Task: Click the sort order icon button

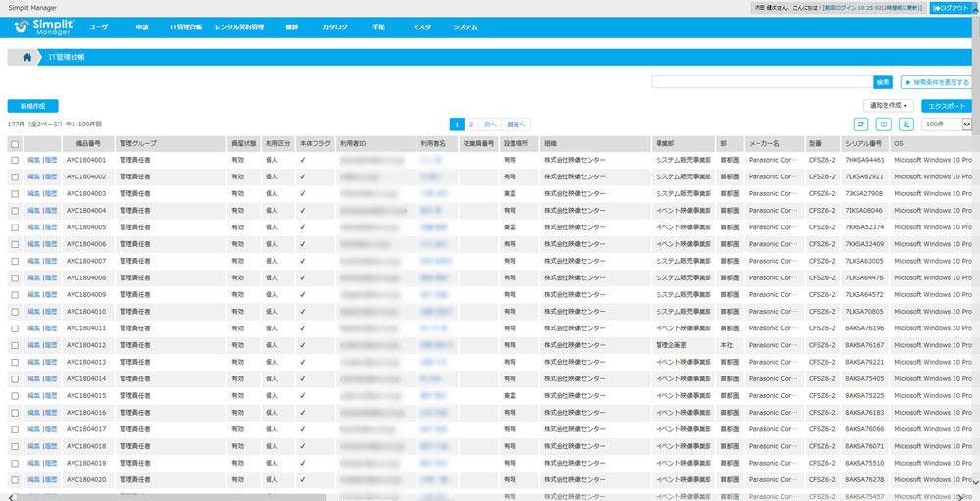Action: coord(906,125)
